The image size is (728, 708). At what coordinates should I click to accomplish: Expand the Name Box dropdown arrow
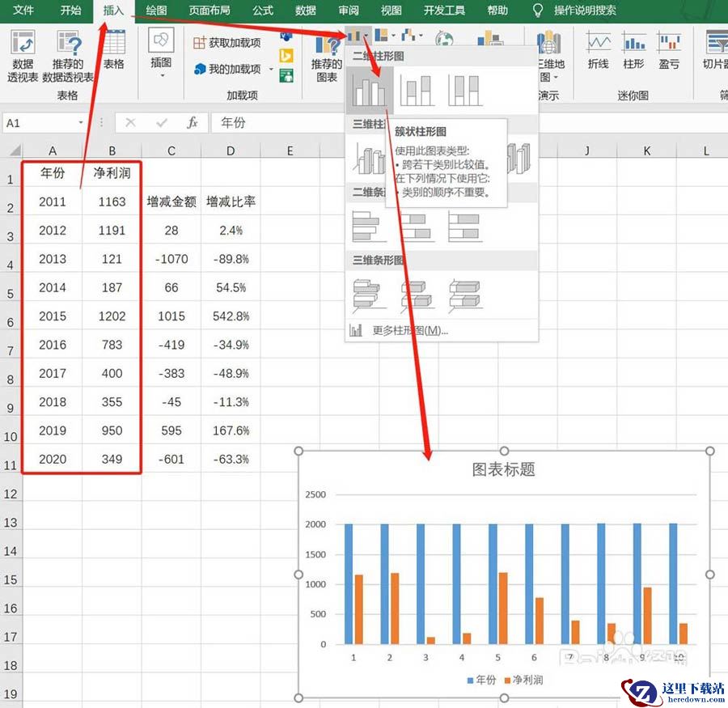point(81,123)
